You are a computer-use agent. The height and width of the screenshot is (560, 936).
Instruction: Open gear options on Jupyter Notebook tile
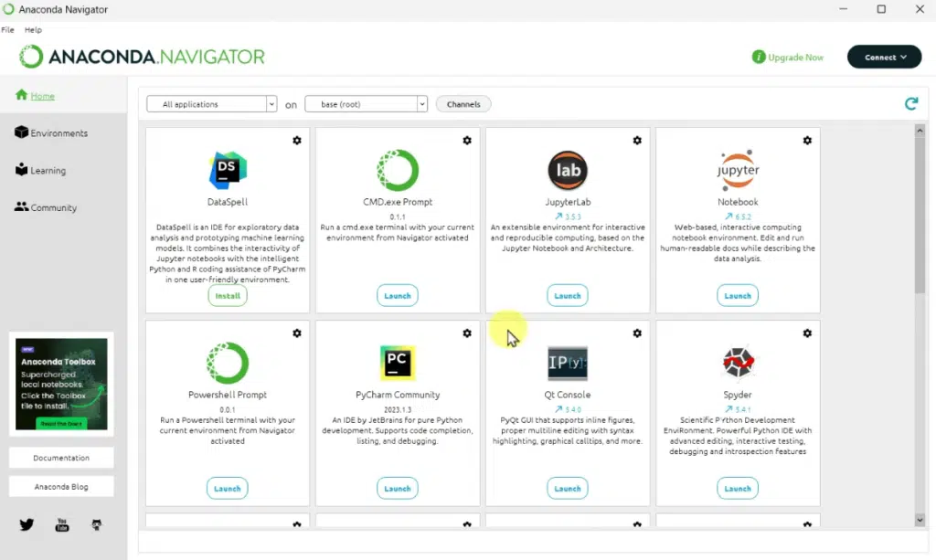pyautogui.click(x=807, y=141)
